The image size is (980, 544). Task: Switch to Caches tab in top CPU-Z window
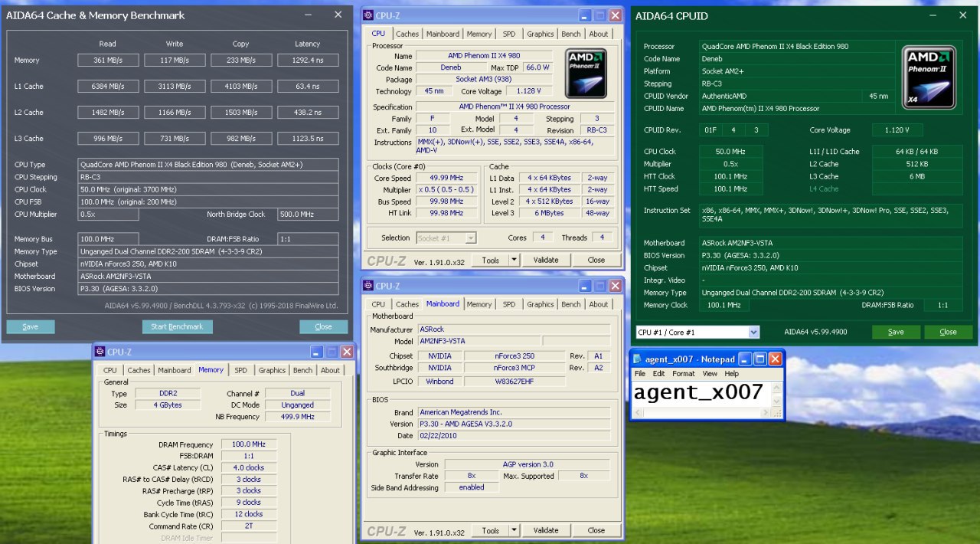pos(407,34)
